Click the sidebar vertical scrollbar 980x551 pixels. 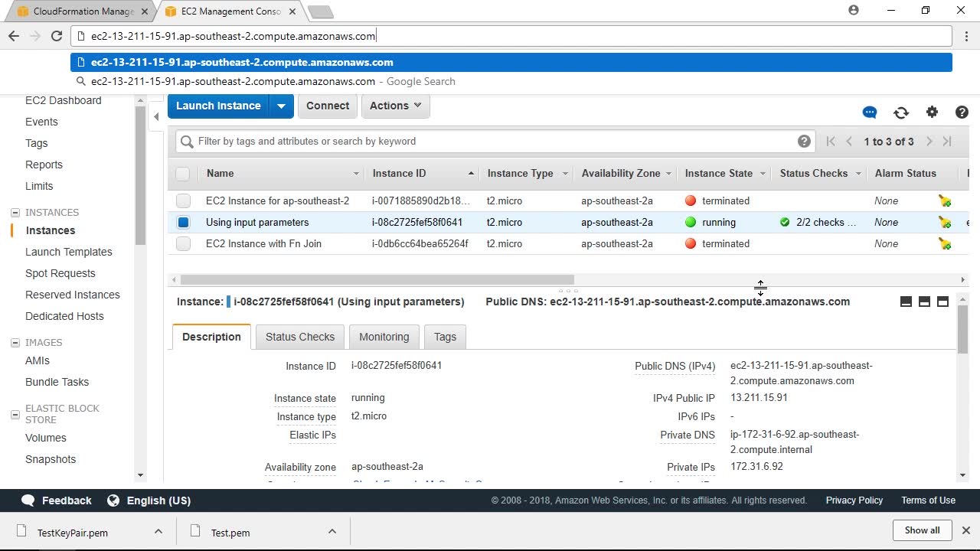140,175
